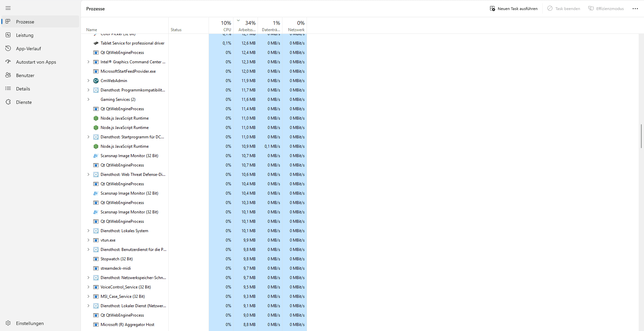
Task: Expand Diensthost: Lokales System group
Action: coord(89,231)
